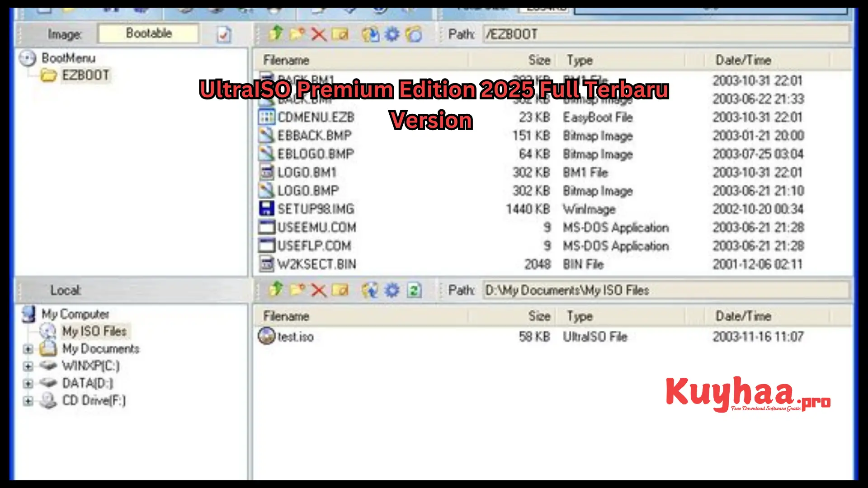Open SETUP98.IMG WinImage file
Image resolution: width=868 pixels, height=488 pixels.
point(316,209)
